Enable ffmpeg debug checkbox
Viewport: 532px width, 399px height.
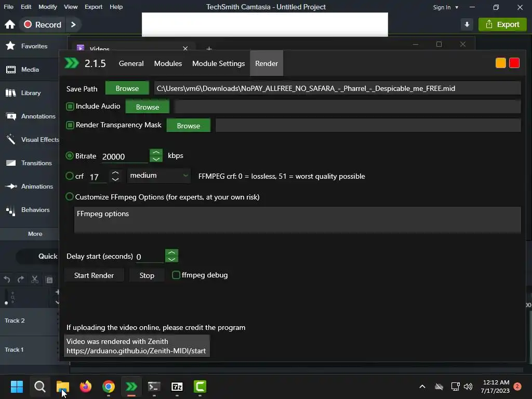click(x=176, y=275)
